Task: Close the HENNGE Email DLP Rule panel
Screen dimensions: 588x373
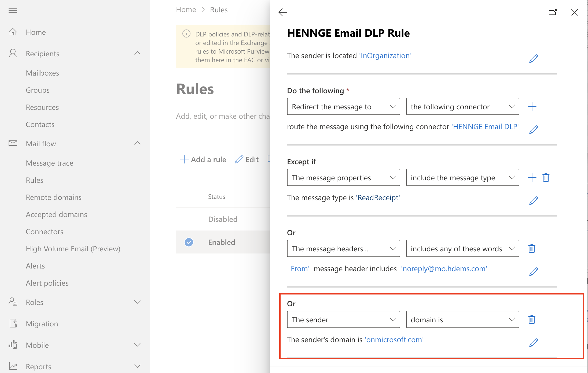Action: click(x=574, y=12)
